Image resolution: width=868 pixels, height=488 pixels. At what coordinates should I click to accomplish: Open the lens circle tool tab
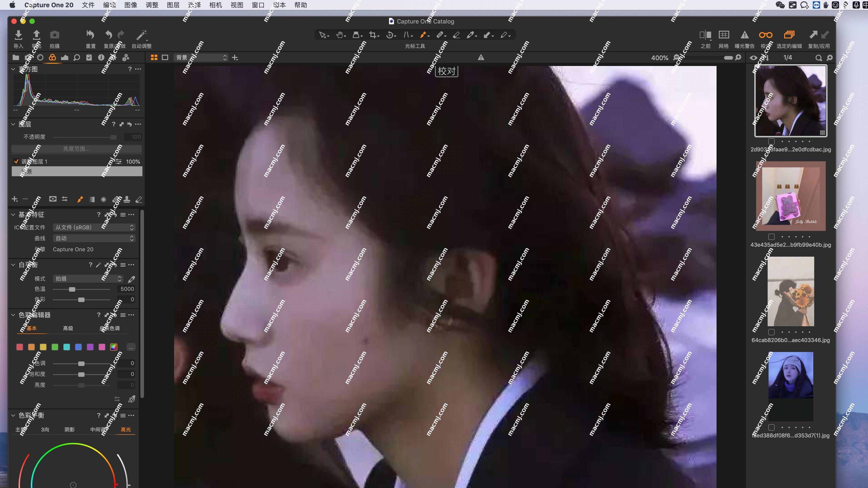40,58
